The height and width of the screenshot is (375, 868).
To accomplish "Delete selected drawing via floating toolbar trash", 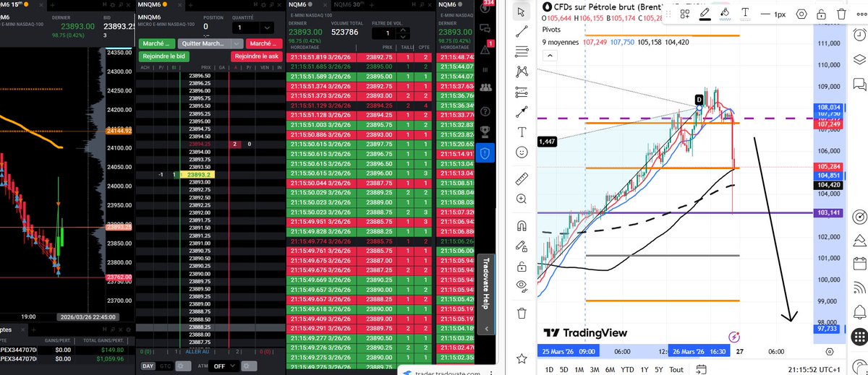I will click(x=843, y=14).
